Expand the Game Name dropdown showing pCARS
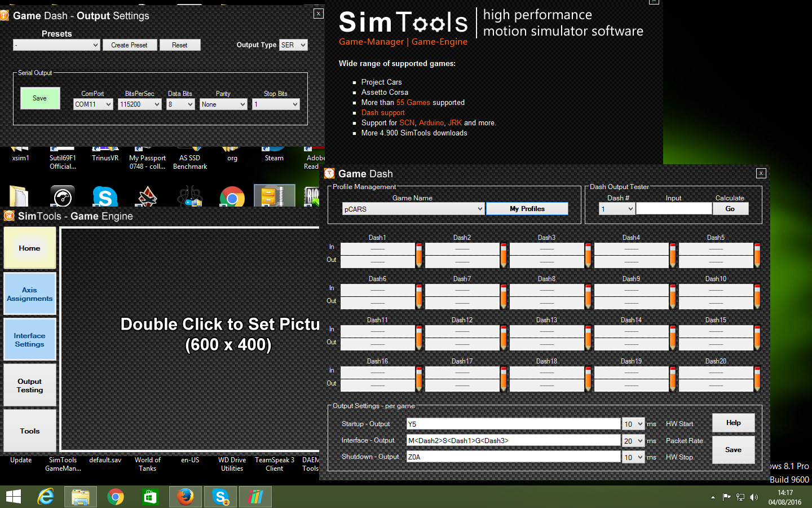The width and height of the screenshot is (812, 508). point(413,209)
